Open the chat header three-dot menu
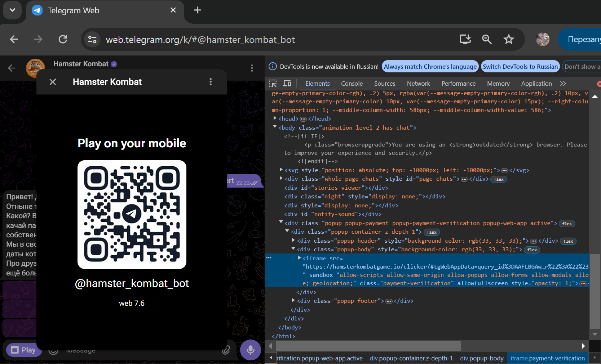This screenshot has width=601, height=364. pyautogui.click(x=252, y=68)
